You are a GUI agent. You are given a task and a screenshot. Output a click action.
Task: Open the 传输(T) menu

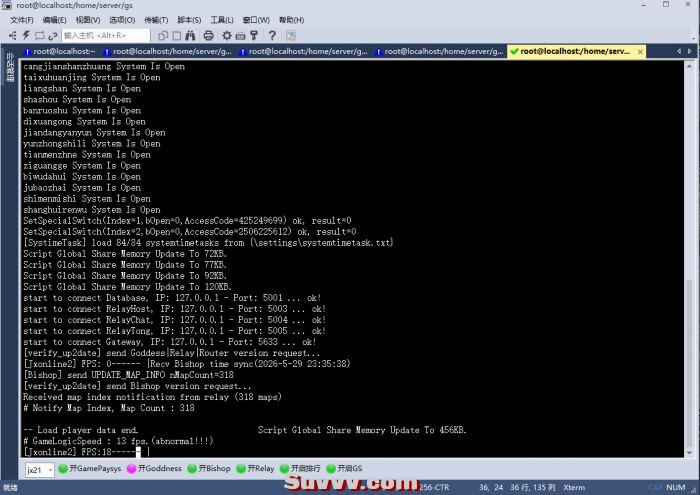[x=156, y=20]
